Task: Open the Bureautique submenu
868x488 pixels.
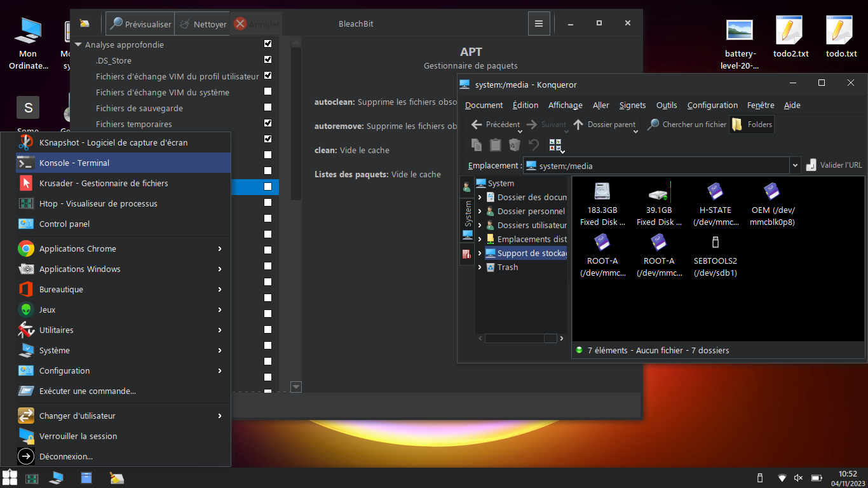Action: [x=123, y=289]
